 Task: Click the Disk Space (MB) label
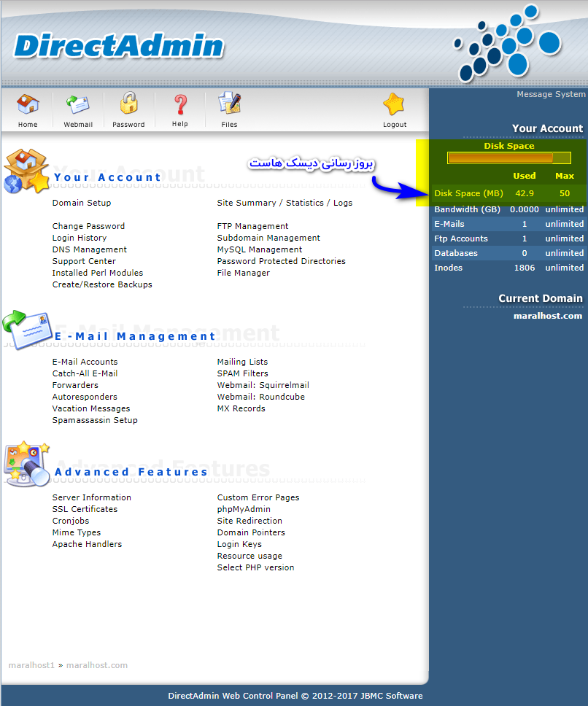coord(468,193)
